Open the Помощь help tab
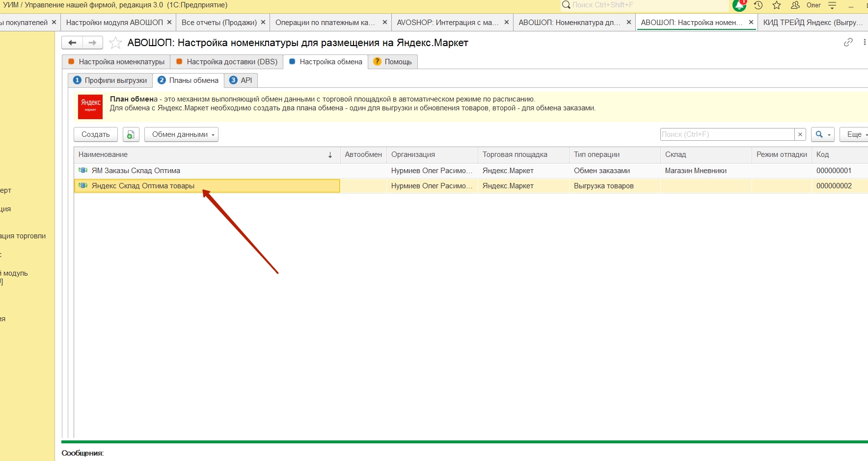Image resolution: width=868 pixels, height=461 pixels. 393,62
